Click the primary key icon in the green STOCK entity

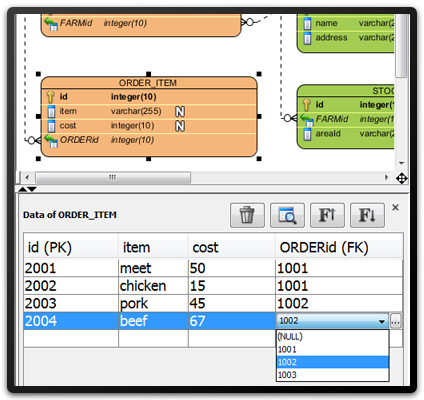click(306, 105)
